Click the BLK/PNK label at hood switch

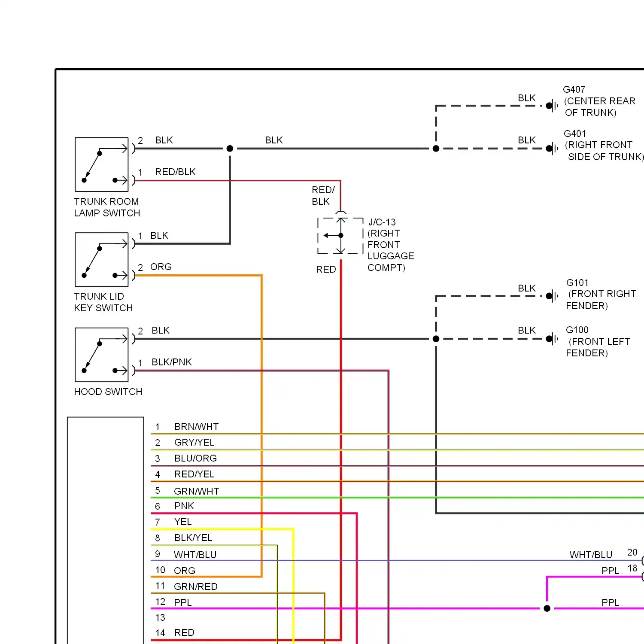click(x=172, y=362)
